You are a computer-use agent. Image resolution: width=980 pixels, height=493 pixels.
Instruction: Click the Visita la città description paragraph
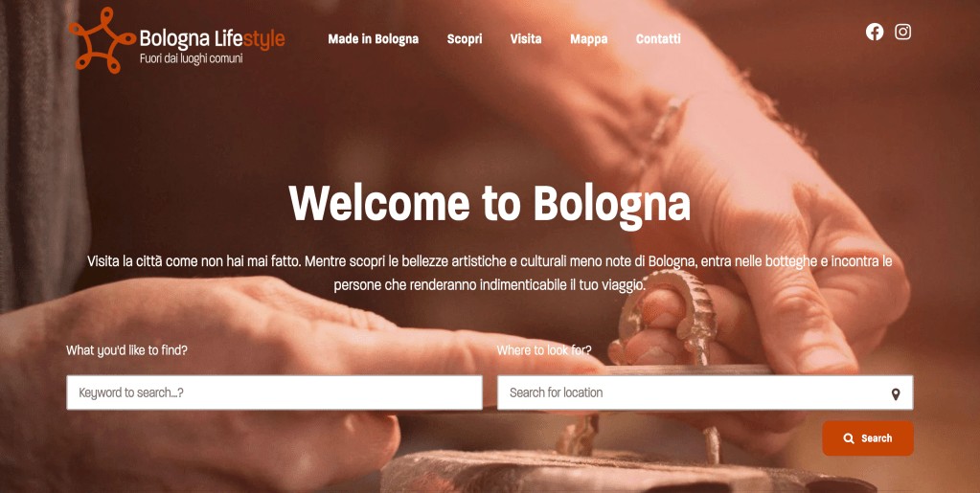(490, 273)
